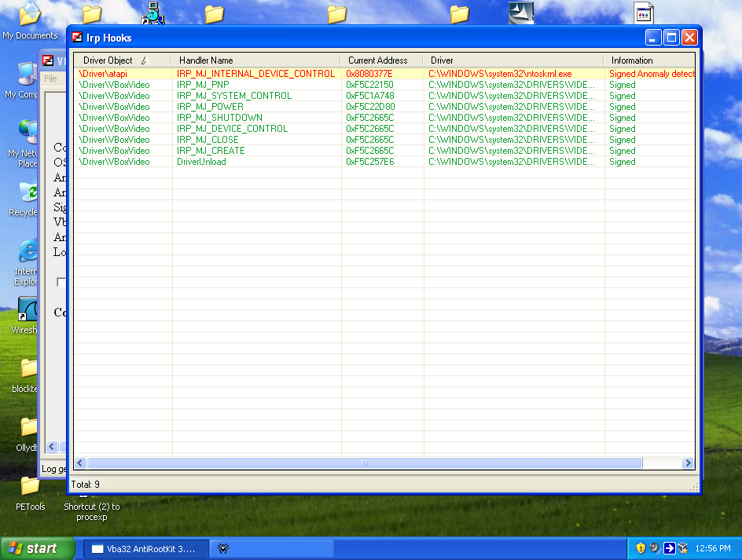
Task: Click the blue arrow tray icon
Action: click(x=669, y=548)
